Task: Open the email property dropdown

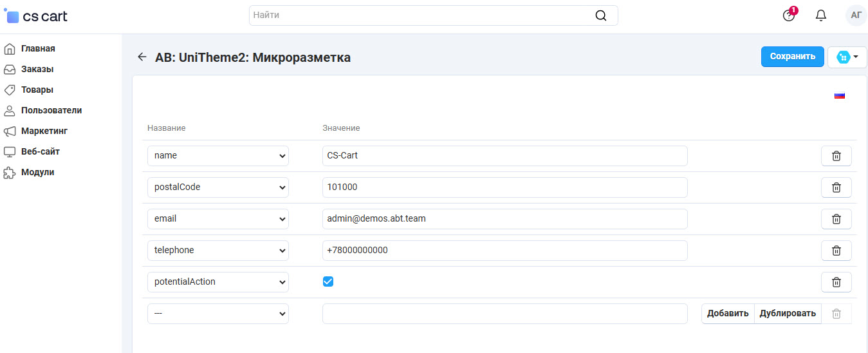Action: click(x=218, y=219)
